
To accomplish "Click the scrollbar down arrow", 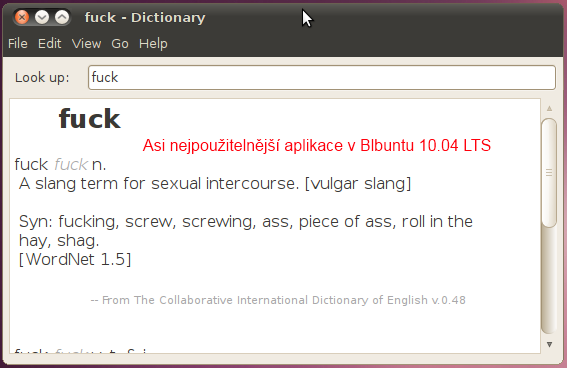I will click(x=549, y=345).
